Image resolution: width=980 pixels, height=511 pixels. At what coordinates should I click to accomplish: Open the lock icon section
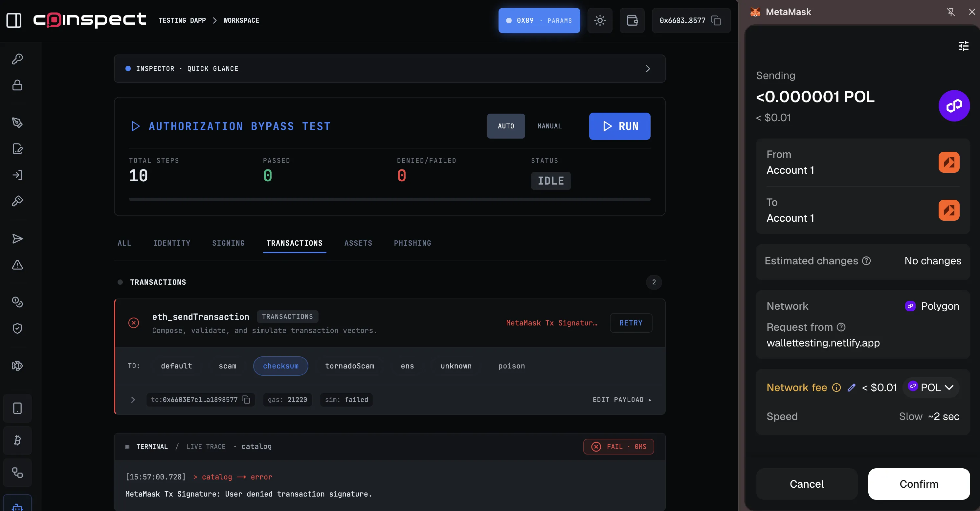[x=17, y=85]
